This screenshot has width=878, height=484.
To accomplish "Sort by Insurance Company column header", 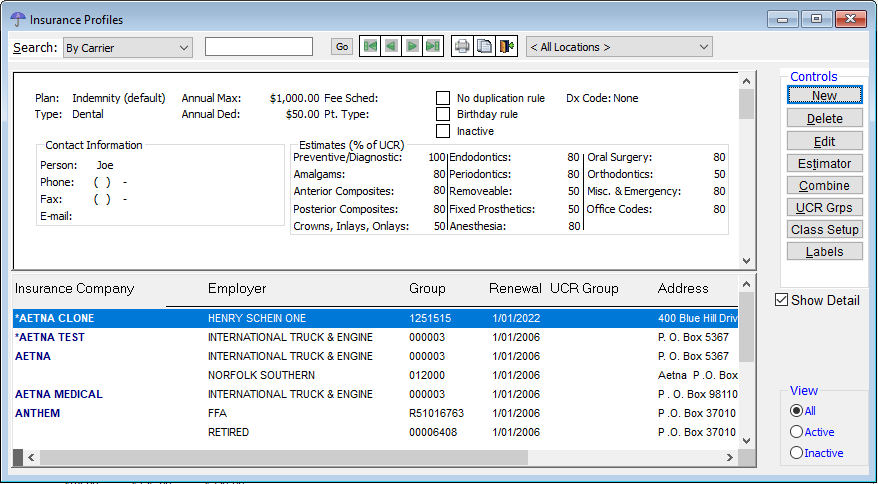I will [x=74, y=289].
